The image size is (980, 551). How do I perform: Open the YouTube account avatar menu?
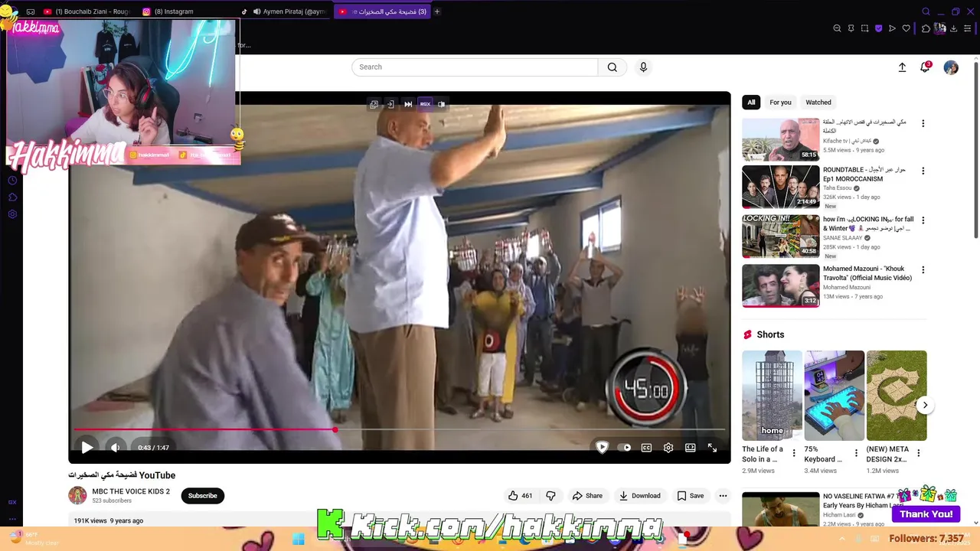951,67
